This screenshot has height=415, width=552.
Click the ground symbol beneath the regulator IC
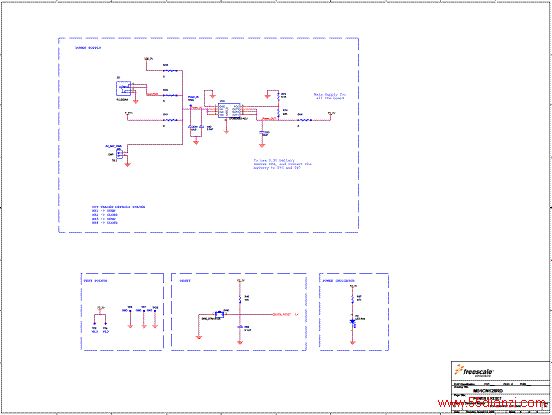[x=226, y=131]
